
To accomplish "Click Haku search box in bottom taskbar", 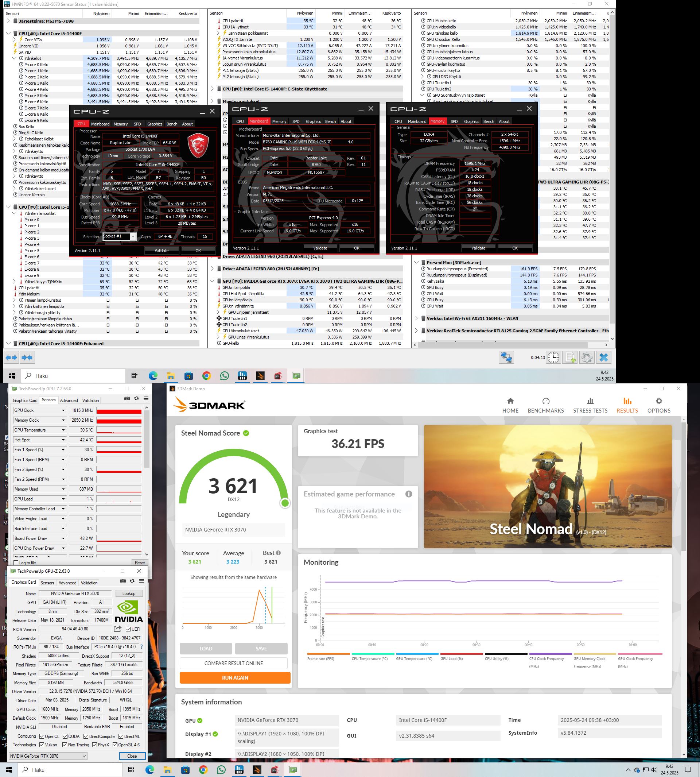I will click(70, 769).
